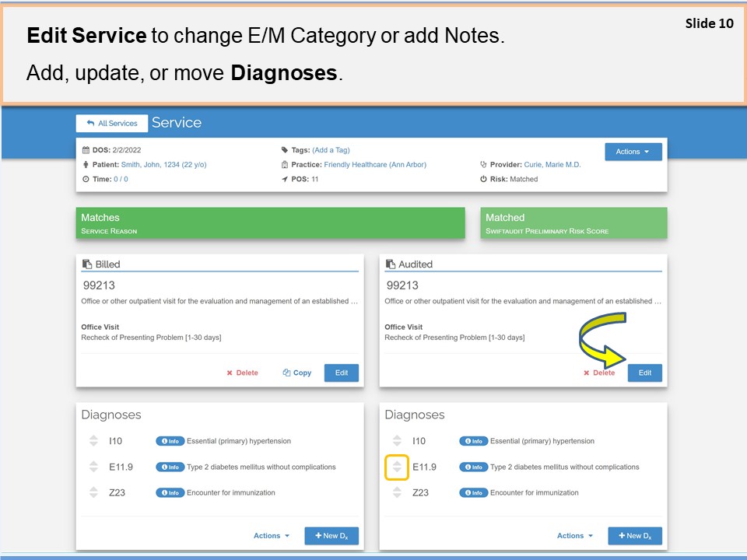
Task: Click Info badge for Z23 in Billed diagnoses
Action: [x=170, y=493]
